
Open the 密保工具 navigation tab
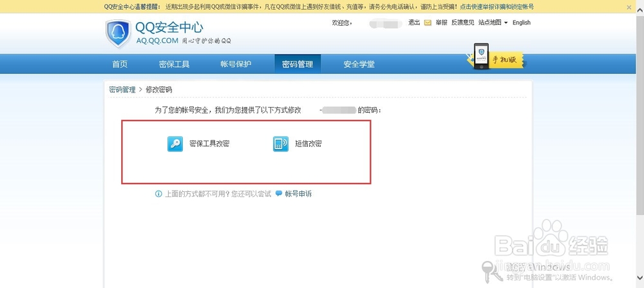[x=174, y=64]
